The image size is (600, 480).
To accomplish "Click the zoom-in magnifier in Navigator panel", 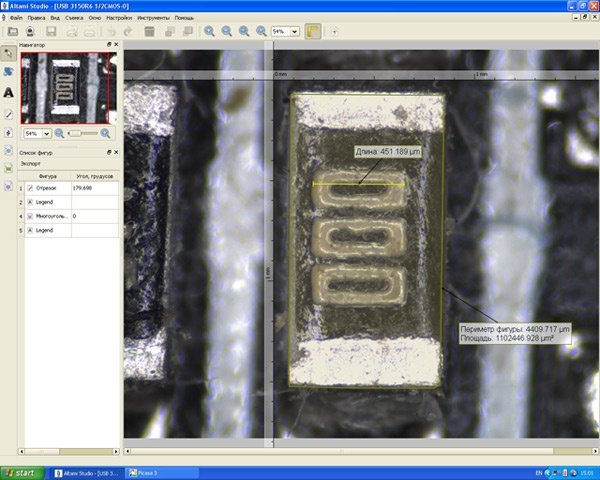I will [106, 133].
